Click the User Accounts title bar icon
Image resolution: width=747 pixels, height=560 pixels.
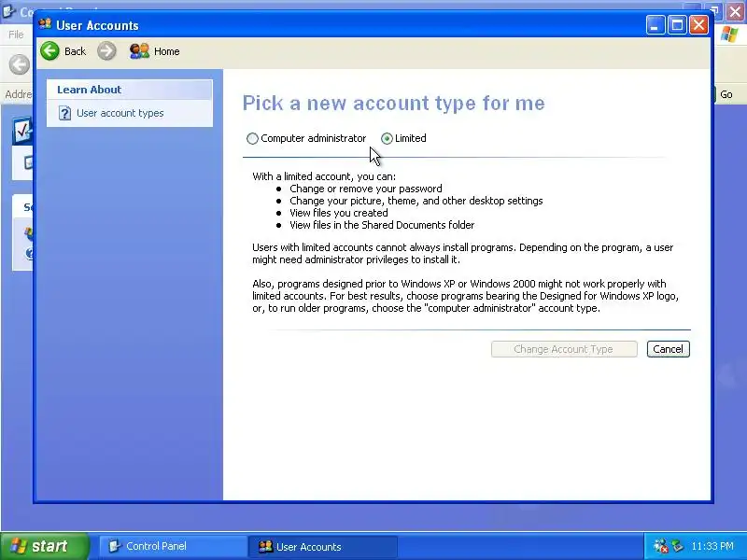pos(45,24)
